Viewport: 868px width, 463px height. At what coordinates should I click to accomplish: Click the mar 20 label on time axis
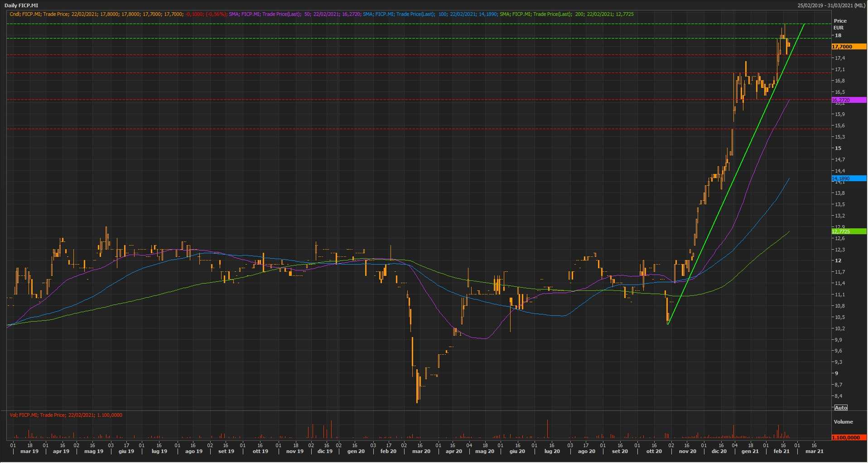(x=421, y=451)
